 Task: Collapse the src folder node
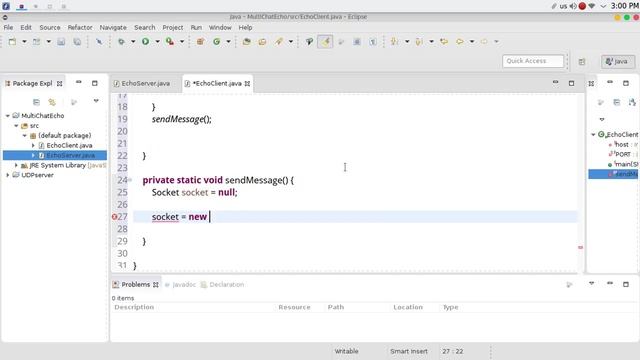click(x=16, y=126)
